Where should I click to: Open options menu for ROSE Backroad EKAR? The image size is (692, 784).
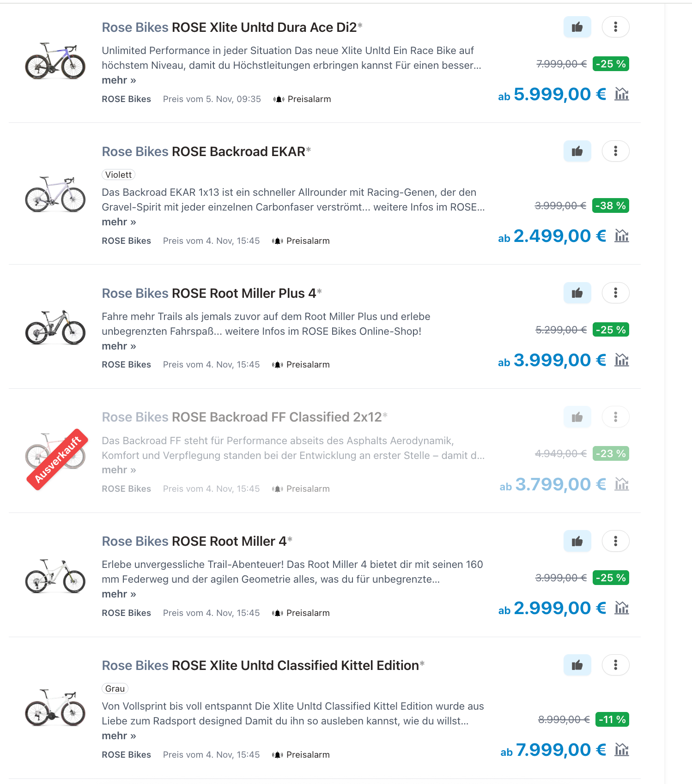[615, 151]
